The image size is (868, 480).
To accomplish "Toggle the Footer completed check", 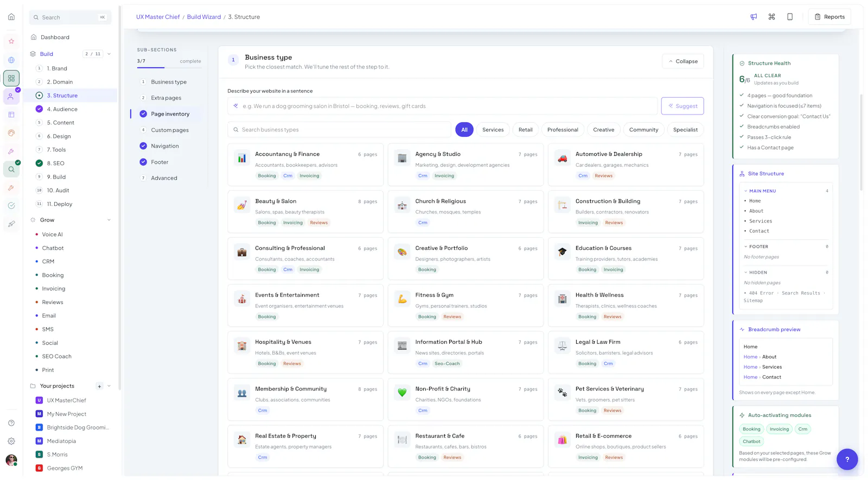I will click(143, 162).
